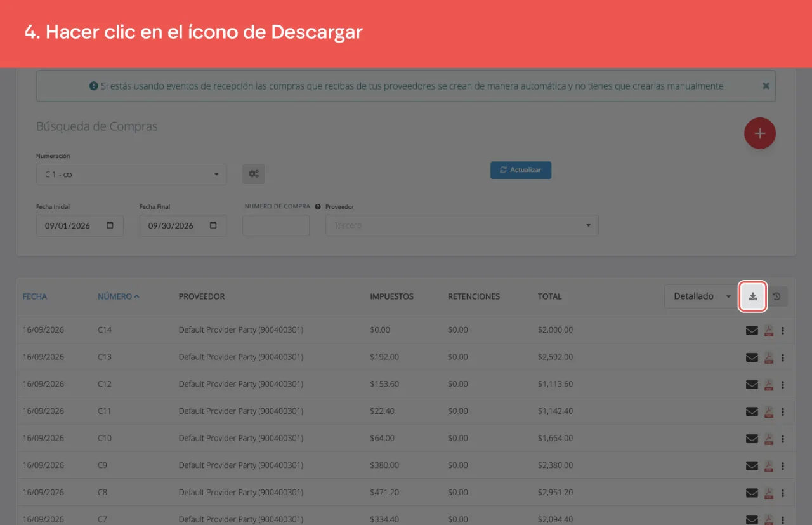Open more options for purchase C8
The height and width of the screenshot is (525, 812).
[783, 493]
